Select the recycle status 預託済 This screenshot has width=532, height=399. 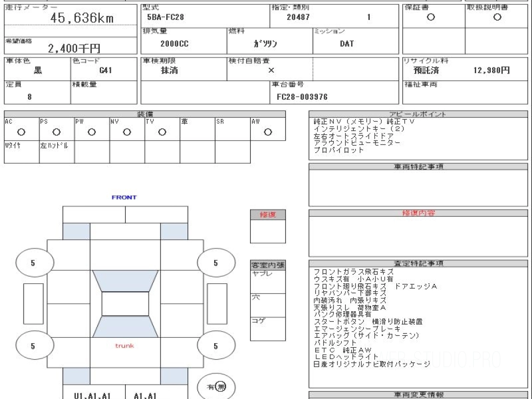[426, 70]
